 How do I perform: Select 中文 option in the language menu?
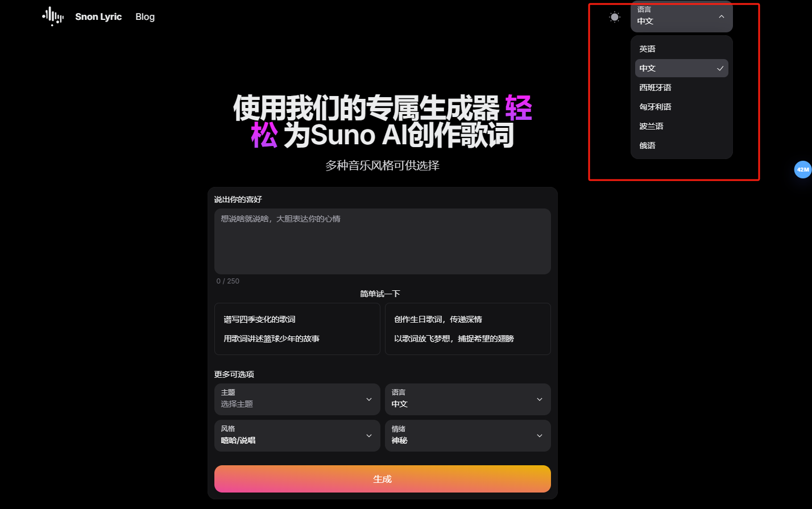point(682,68)
